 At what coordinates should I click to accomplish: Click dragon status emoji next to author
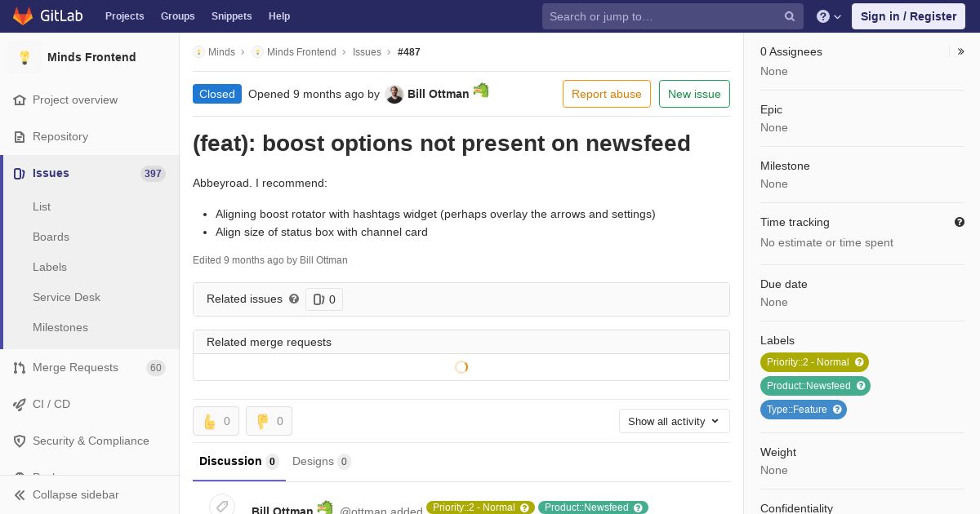[481, 90]
